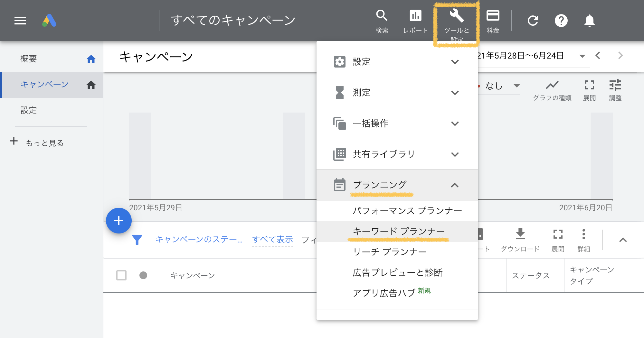This screenshot has width=644, height=338.
Task: Open アプリ広告ハブ
Action: [384, 293]
